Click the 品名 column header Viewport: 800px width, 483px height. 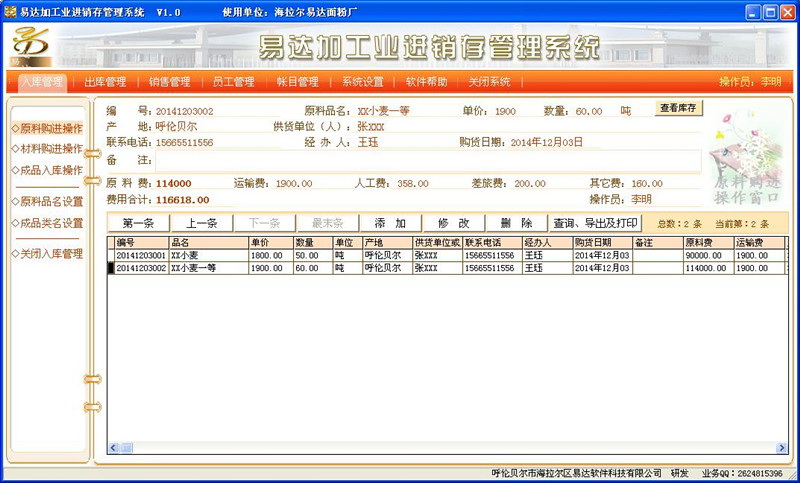coord(209,243)
